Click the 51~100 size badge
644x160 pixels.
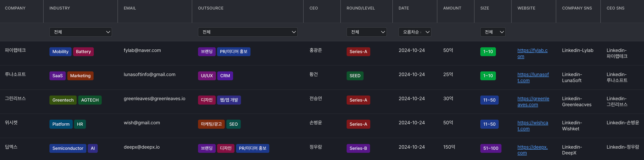(491, 148)
